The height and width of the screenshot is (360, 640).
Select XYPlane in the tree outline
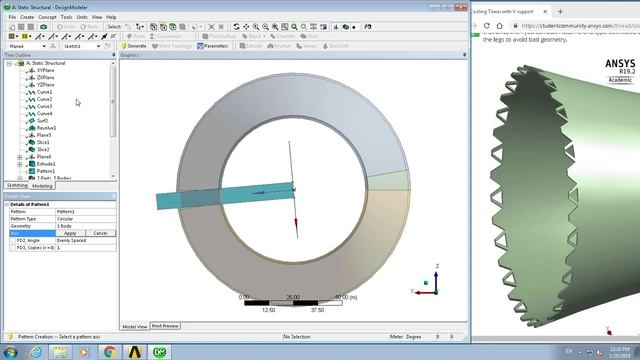point(45,71)
